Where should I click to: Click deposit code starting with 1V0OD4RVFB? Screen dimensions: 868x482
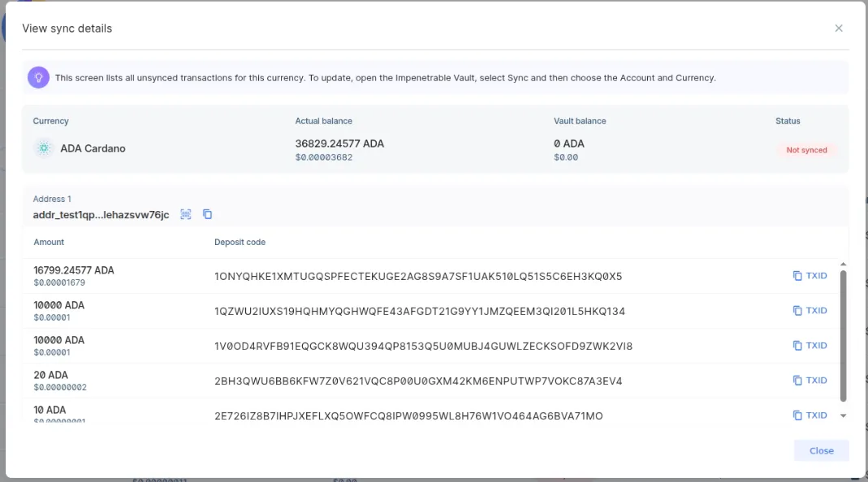[x=424, y=346]
